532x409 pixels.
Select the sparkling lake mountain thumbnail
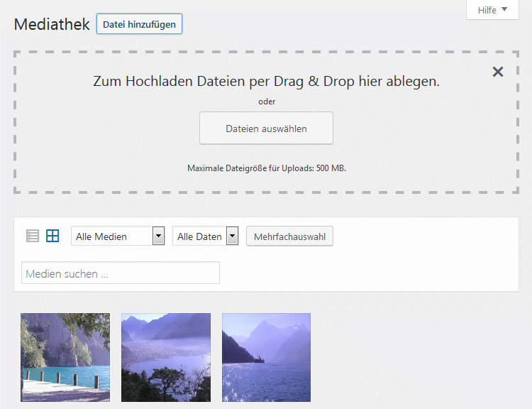266,357
